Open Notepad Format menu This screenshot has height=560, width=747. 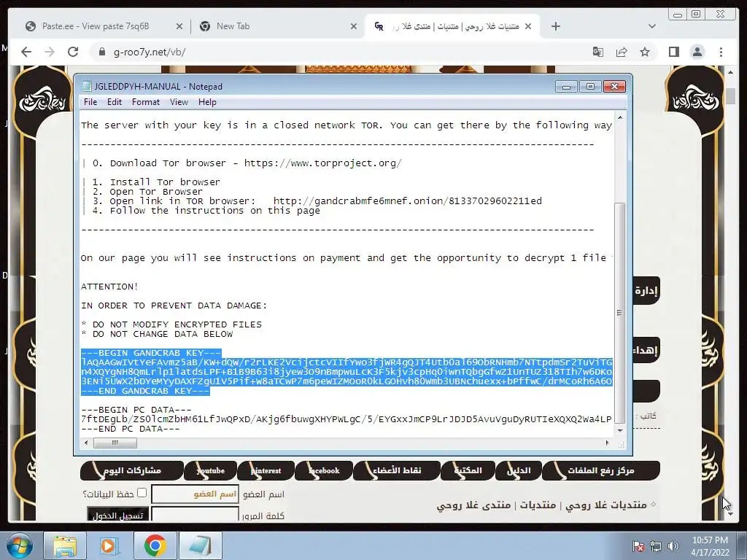coord(146,102)
